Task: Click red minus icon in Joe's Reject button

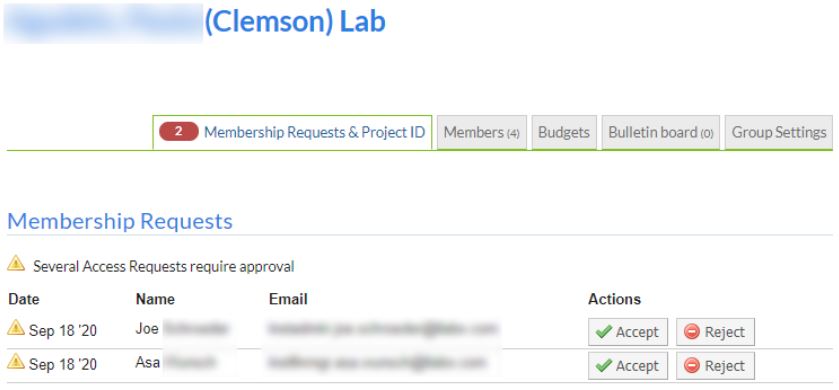Action: point(691,332)
